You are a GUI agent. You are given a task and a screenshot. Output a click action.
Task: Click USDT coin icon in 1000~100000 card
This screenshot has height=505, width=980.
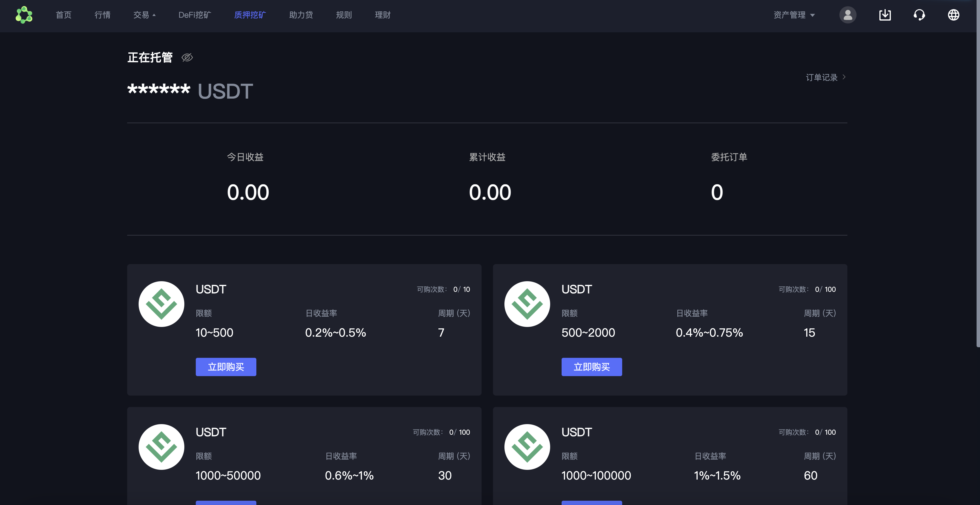(x=527, y=447)
